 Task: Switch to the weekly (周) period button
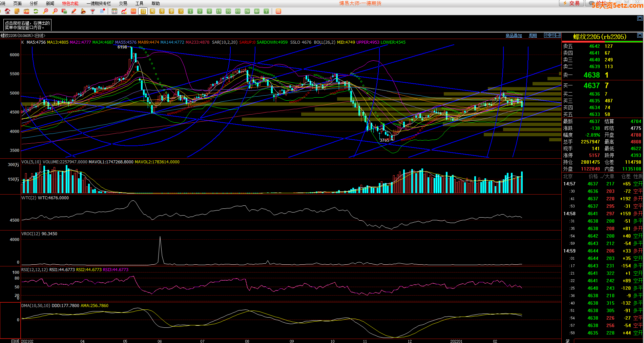[x=152, y=11]
